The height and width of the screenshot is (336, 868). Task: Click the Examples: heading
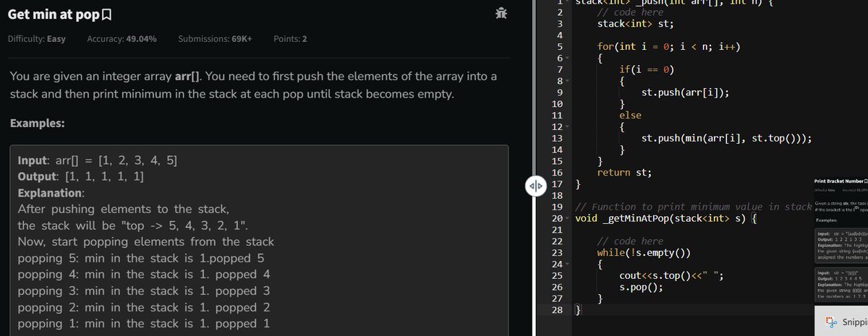(x=38, y=124)
